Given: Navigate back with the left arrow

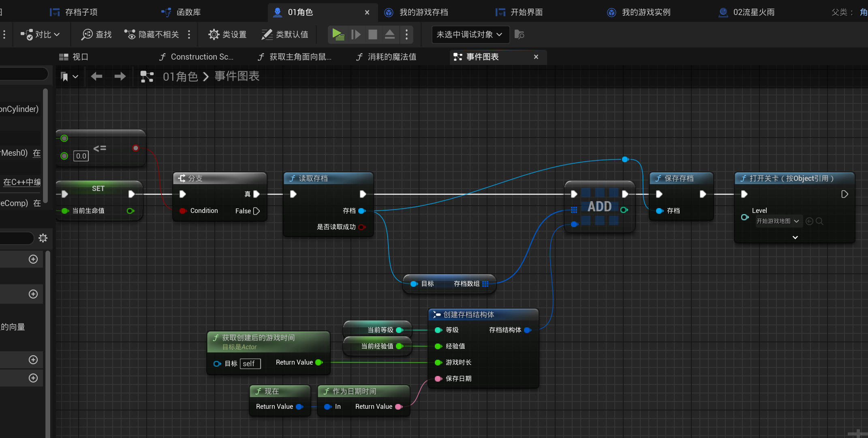Looking at the screenshot, I should click(x=96, y=76).
